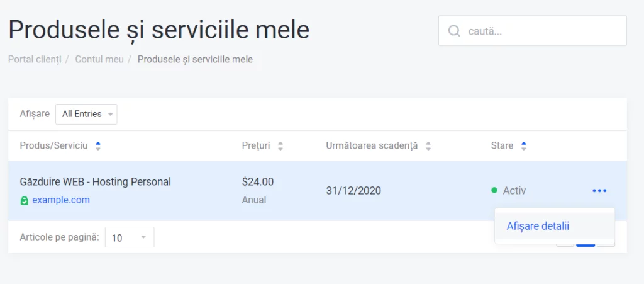Sort by Produs/Serviciu using sort arrows
Image resolution: width=644 pixels, height=284 pixels.
[97, 146]
